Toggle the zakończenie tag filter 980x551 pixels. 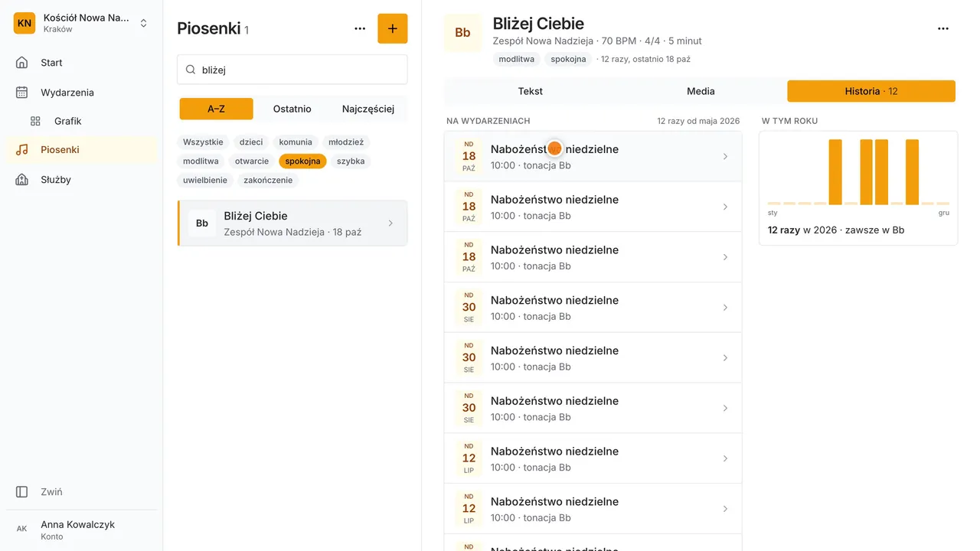click(x=268, y=181)
